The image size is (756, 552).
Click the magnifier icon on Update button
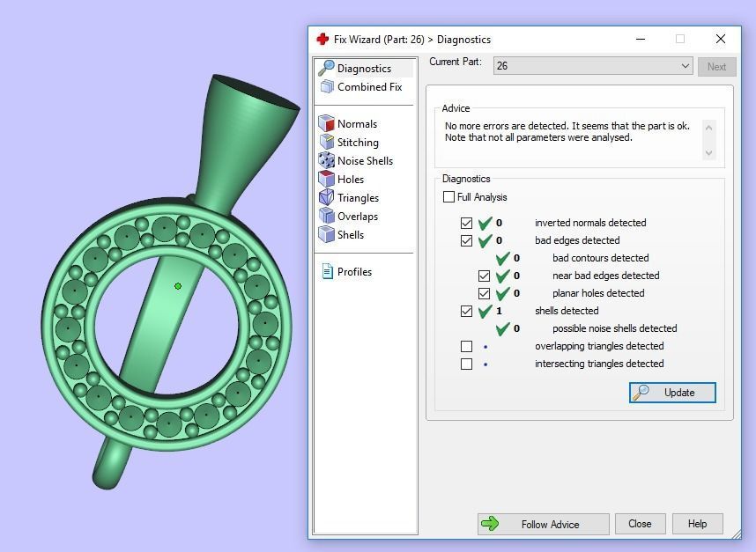[x=641, y=393]
